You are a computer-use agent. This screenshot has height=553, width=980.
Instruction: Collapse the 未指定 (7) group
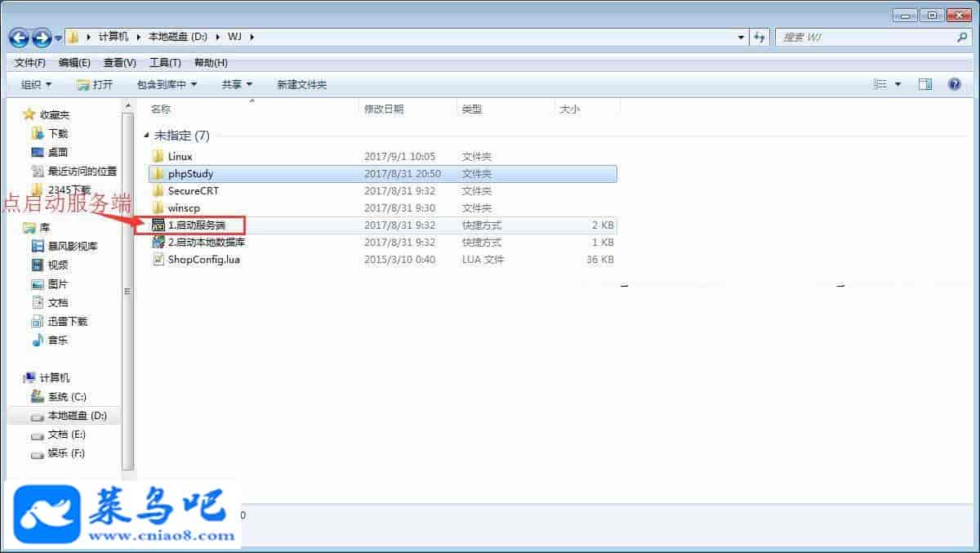coord(147,136)
